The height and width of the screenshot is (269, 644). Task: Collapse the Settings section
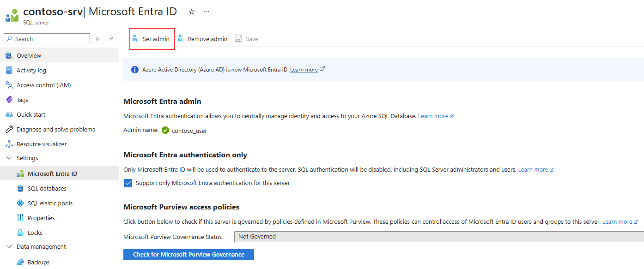click(x=8, y=158)
